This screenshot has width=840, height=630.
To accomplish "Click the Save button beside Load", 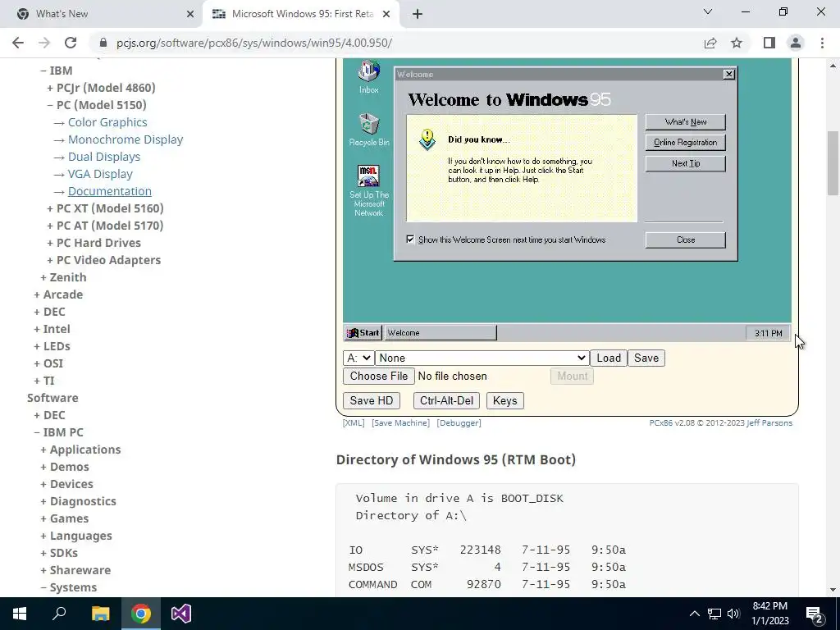I will 646,358.
